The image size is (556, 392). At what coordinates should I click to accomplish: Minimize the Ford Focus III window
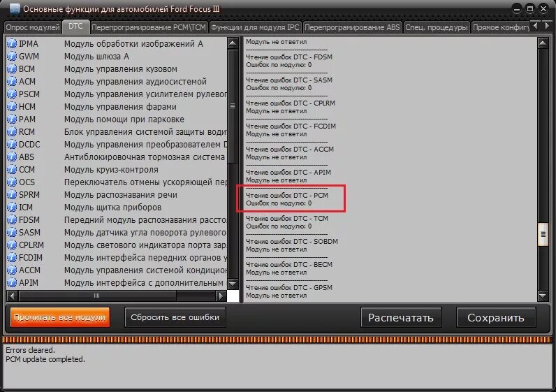[517, 9]
